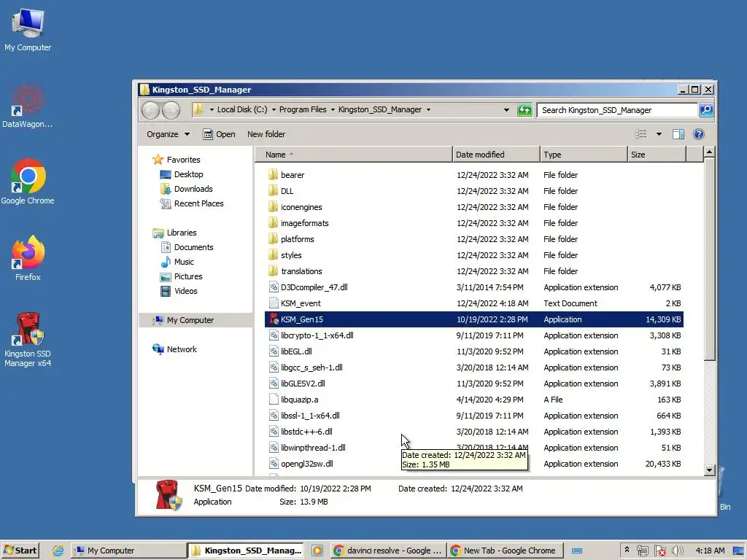Open Music library

click(x=184, y=262)
